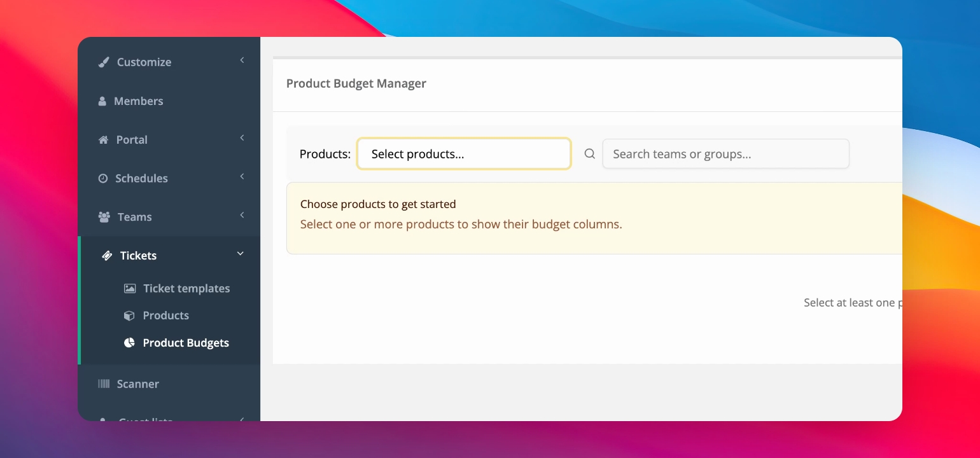Viewport: 980px width, 458px height.
Task: Open the Scanner sidebar item
Action: coord(169,384)
